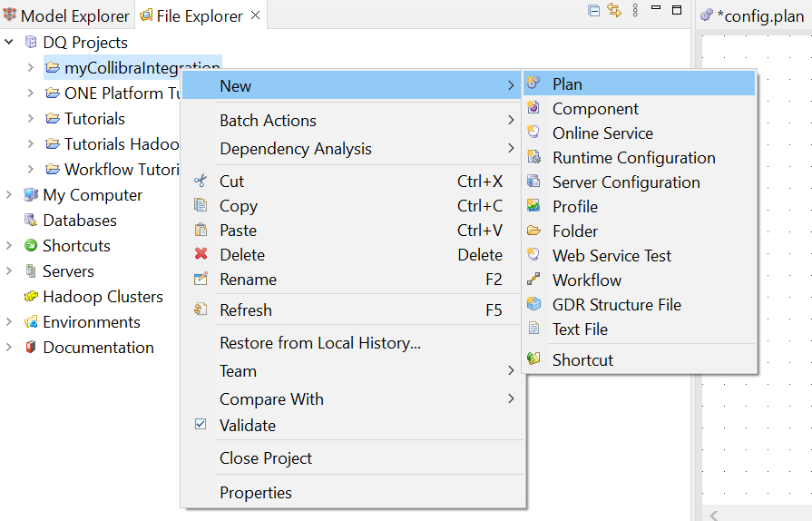The height and width of the screenshot is (521, 812).
Task: Expand the My Computer tree node
Action: point(9,195)
